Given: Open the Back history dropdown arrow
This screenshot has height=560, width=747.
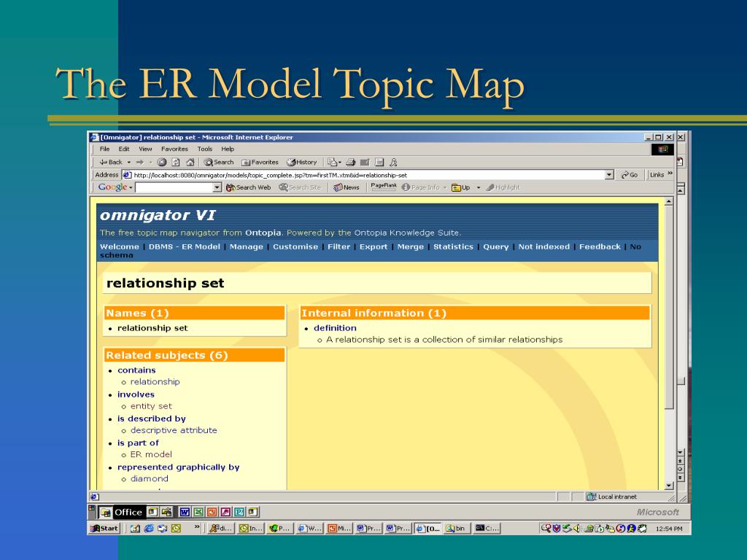Looking at the screenshot, I should [x=128, y=163].
